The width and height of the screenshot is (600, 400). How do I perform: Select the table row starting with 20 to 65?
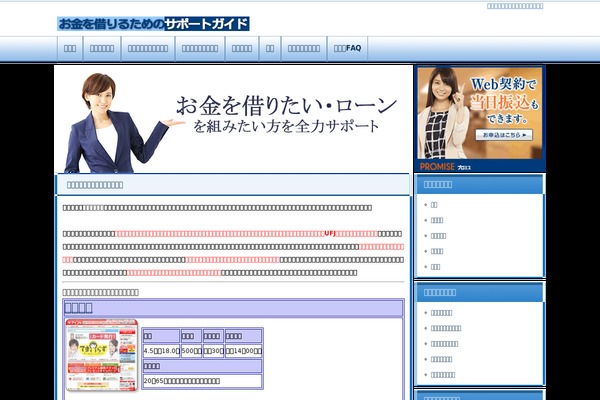tap(202, 381)
